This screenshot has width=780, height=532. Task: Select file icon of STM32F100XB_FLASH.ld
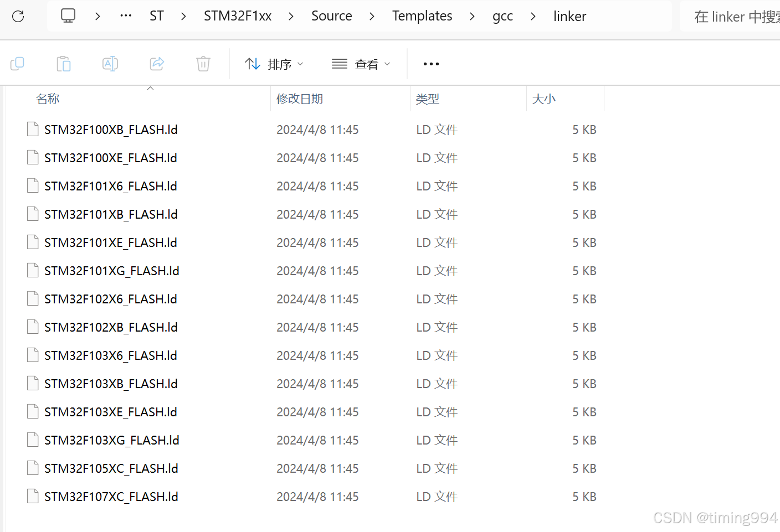(x=33, y=130)
